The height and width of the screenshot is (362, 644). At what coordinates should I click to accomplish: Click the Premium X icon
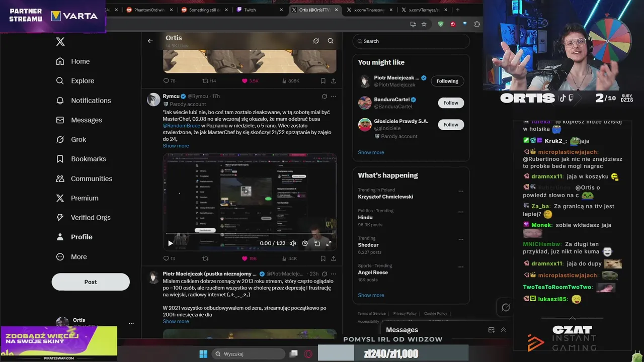(x=60, y=198)
